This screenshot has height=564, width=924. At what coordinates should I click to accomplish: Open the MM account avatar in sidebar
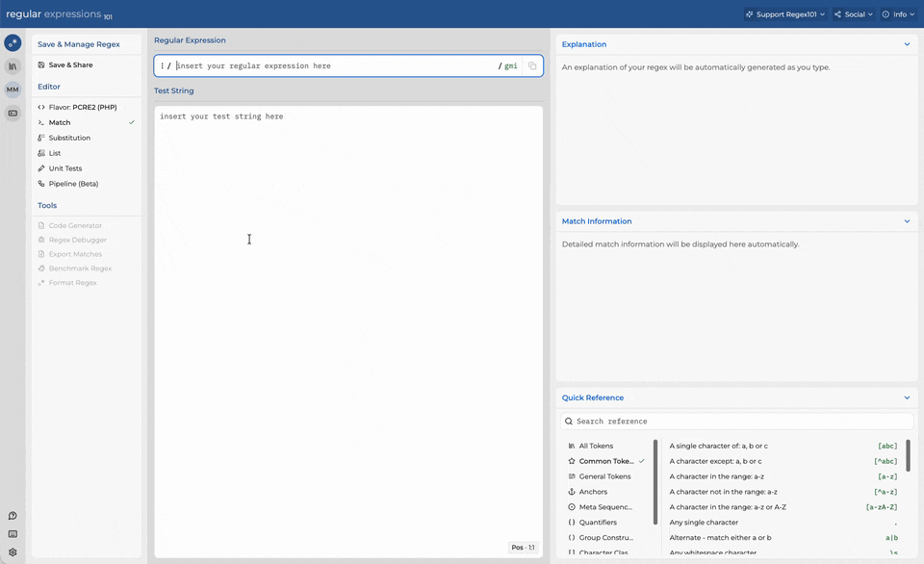13,90
